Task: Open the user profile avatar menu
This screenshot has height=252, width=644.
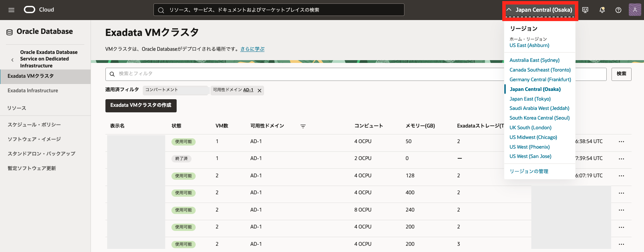Action: point(635,10)
